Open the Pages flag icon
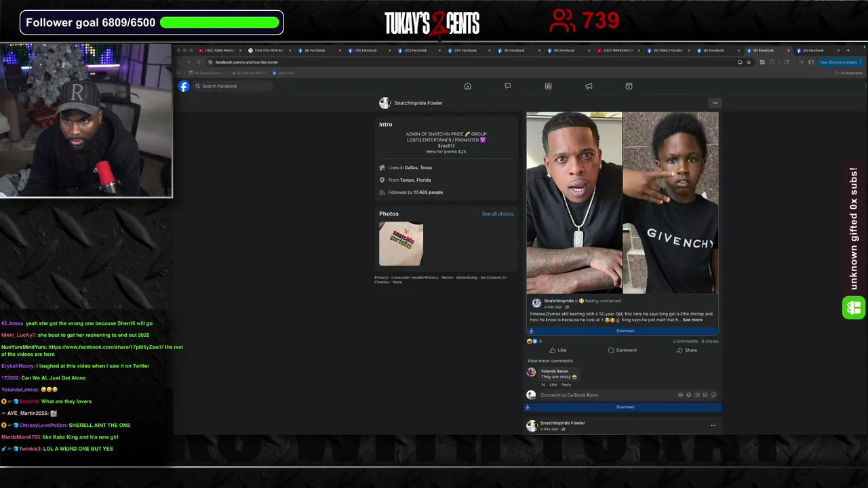The image size is (868, 488). click(507, 86)
